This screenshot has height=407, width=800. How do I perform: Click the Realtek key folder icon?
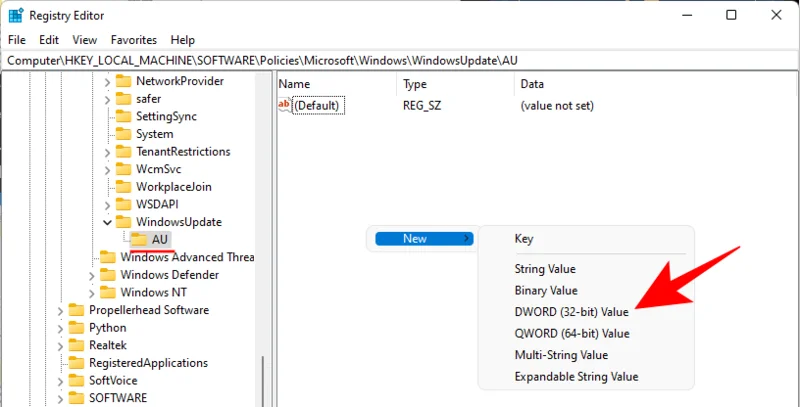(x=76, y=345)
